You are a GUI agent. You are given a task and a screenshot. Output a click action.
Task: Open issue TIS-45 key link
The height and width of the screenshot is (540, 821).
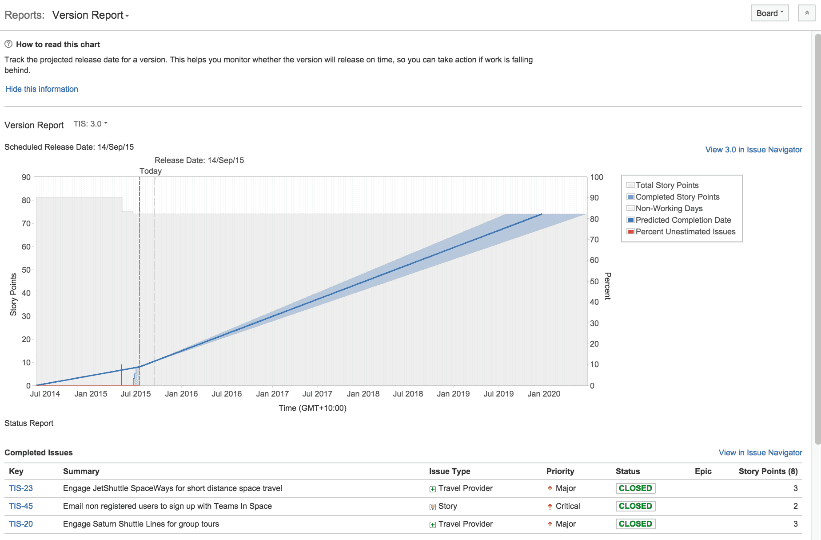(x=21, y=506)
